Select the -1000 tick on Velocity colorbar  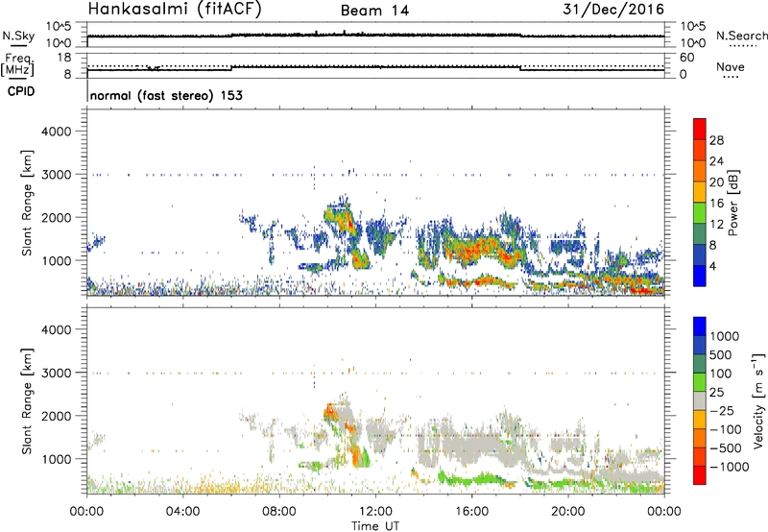coord(730,467)
